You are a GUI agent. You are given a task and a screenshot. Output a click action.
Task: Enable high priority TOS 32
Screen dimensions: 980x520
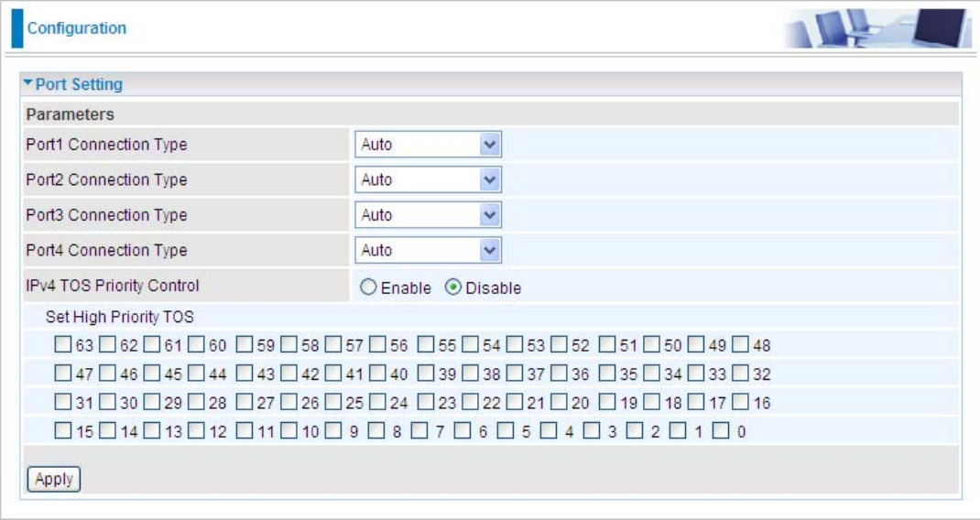740,374
